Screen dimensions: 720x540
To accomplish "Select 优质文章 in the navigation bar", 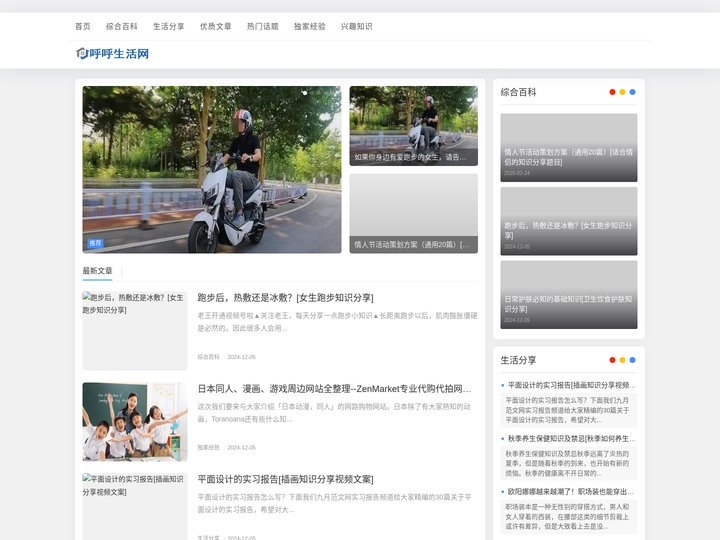I will [215, 27].
